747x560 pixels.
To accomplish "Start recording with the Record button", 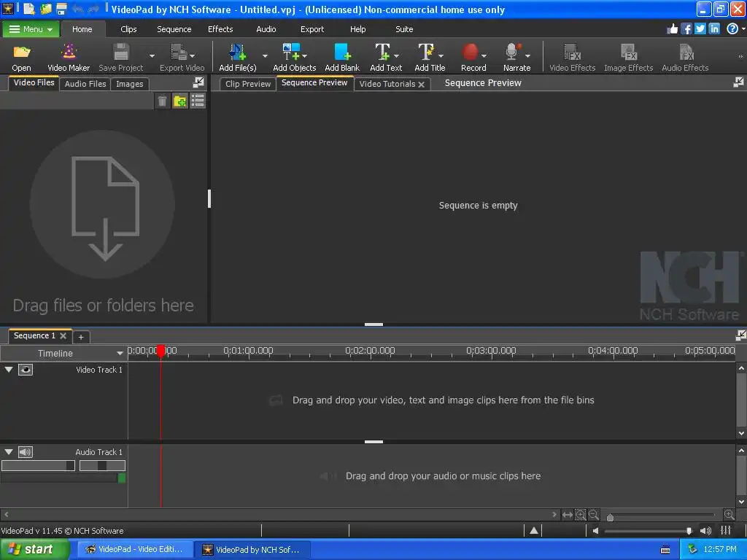I will click(x=470, y=52).
